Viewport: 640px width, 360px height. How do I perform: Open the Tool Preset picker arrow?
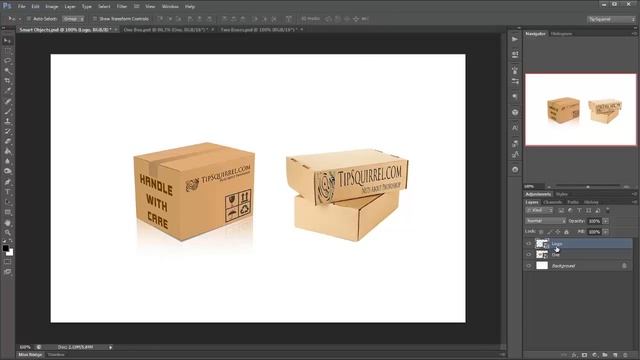coord(20,19)
